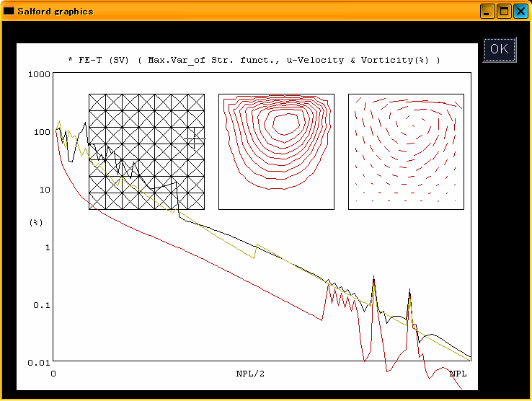Close the Salford graphics window
Image resolution: width=532 pixels, height=401 pixels.
520,12
